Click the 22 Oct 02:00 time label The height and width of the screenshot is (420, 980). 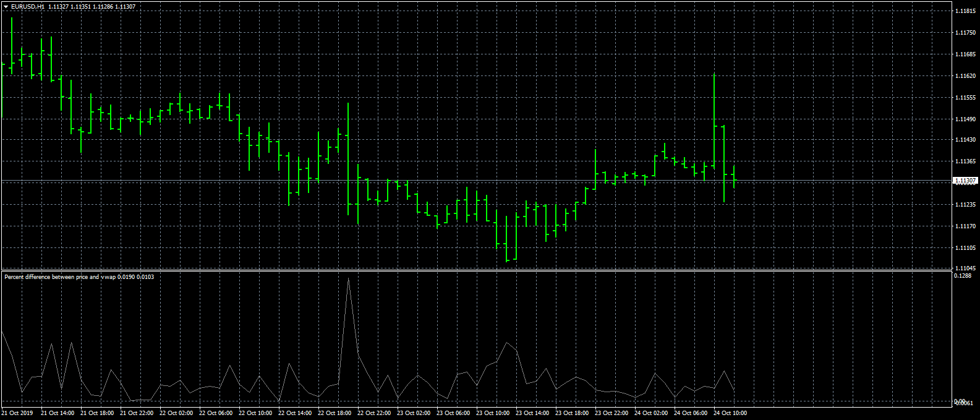(x=176, y=413)
